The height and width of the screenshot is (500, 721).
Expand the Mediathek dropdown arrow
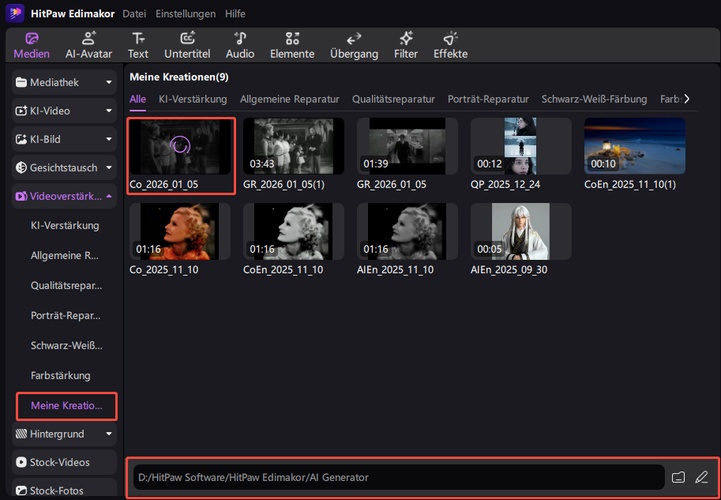pyautogui.click(x=109, y=83)
